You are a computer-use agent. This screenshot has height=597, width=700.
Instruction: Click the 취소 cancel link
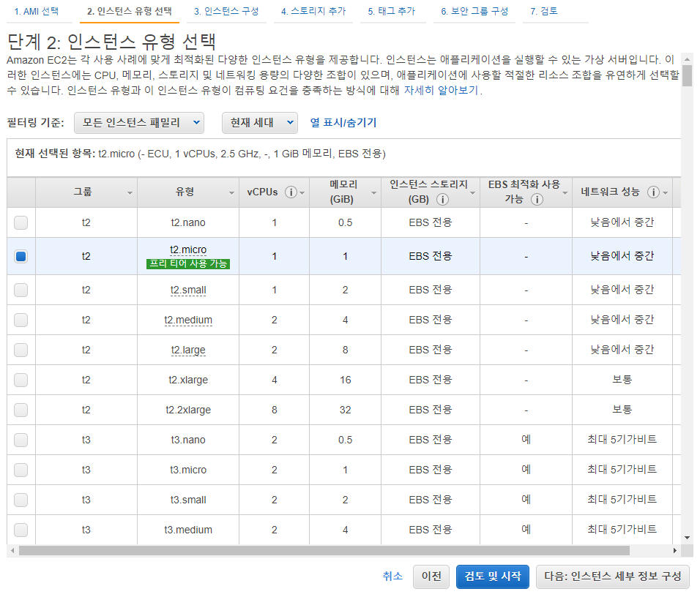coord(392,577)
